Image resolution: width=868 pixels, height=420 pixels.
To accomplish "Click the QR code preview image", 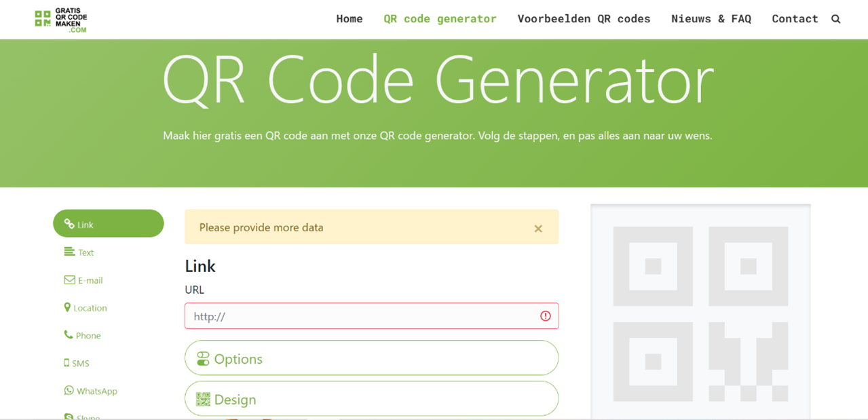I will tap(700, 313).
